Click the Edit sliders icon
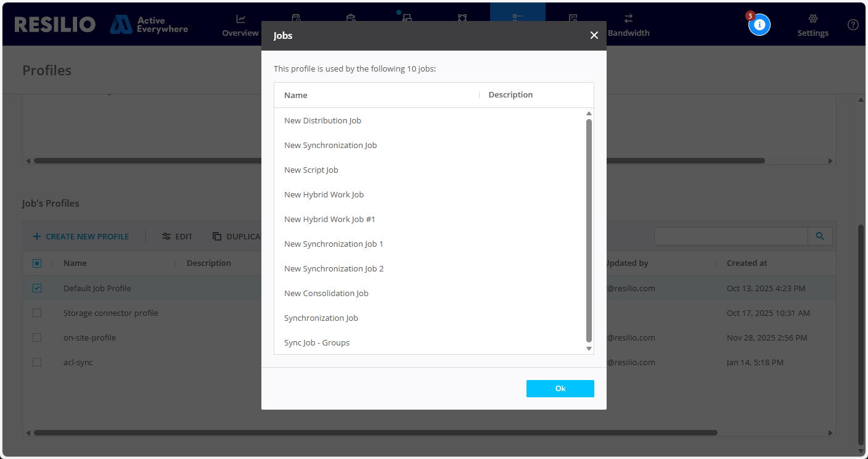The width and height of the screenshot is (868, 459). [166, 236]
